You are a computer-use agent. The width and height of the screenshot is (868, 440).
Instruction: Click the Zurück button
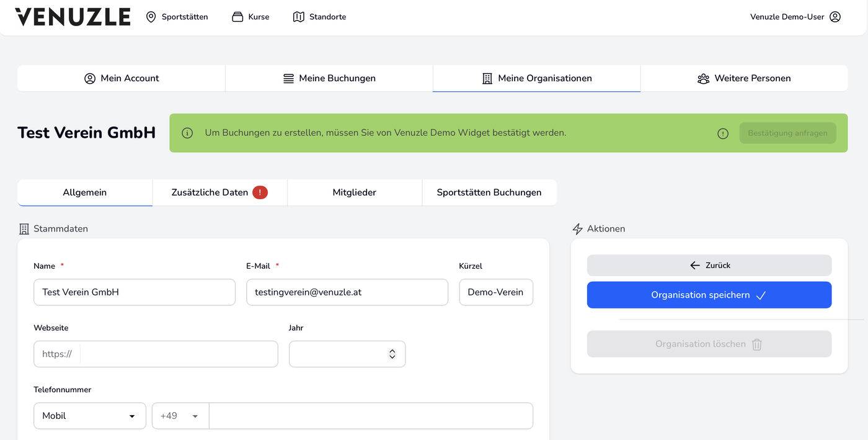tap(709, 265)
